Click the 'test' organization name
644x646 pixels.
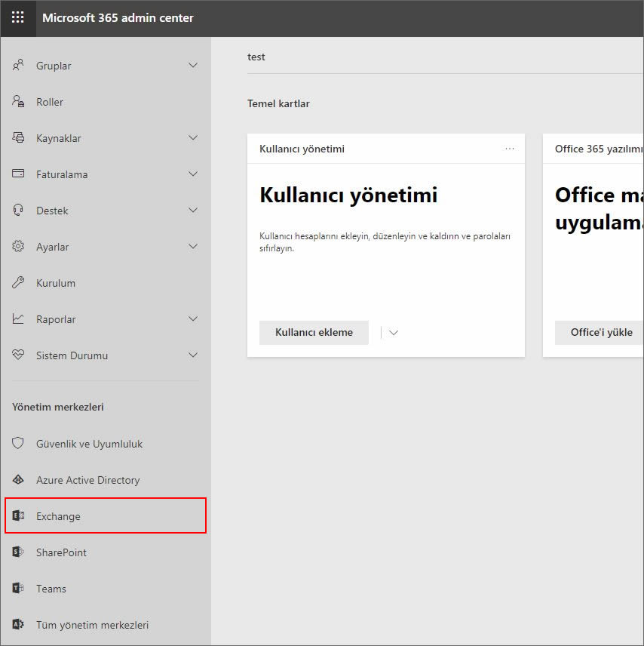(256, 57)
